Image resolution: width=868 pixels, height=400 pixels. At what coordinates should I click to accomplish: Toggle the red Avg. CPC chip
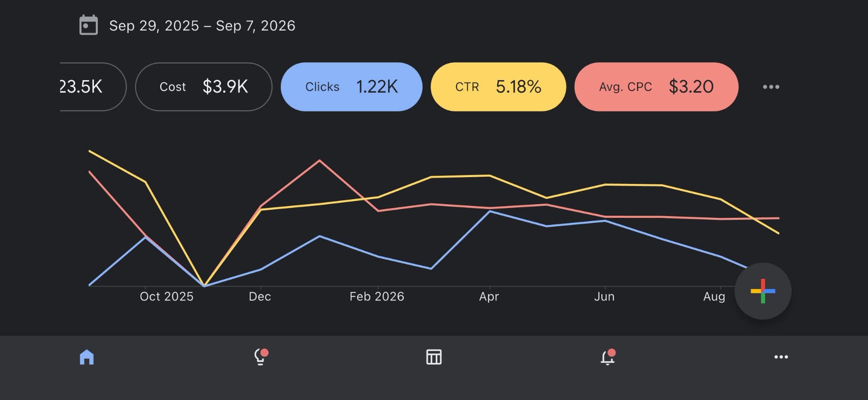[x=656, y=87]
